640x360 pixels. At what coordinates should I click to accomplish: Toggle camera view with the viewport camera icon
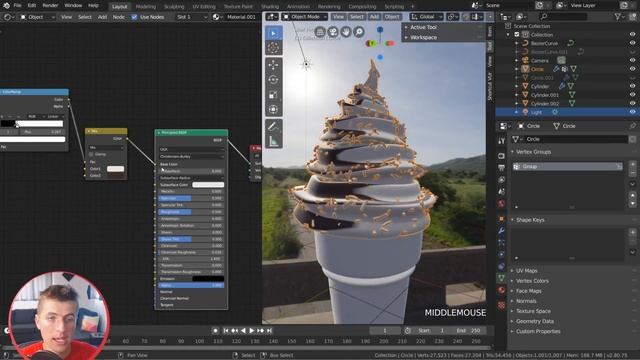pyautogui.click(x=333, y=32)
